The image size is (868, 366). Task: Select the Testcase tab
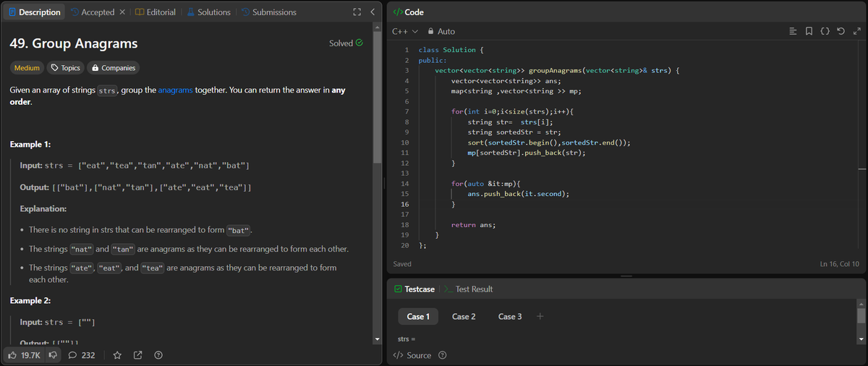414,289
